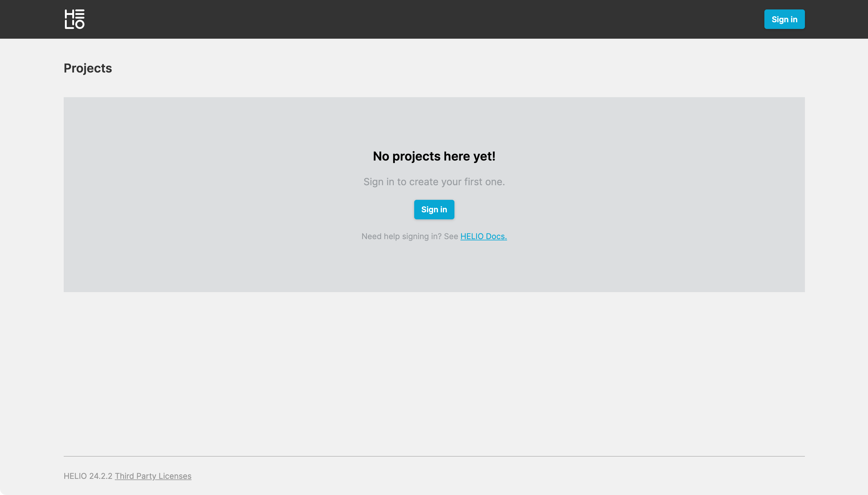View licenses from the footer link

pyautogui.click(x=153, y=476)
